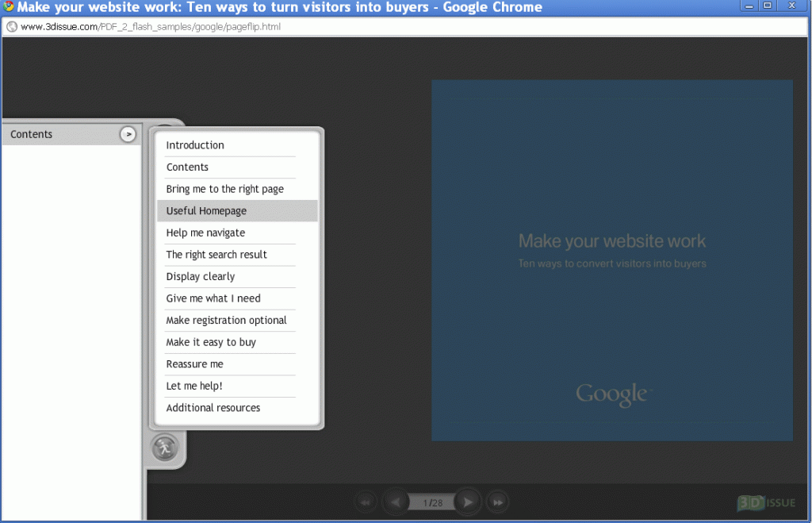Click the Contents panel header
This screenshot has height=523, width=812.
pos(71,134)
